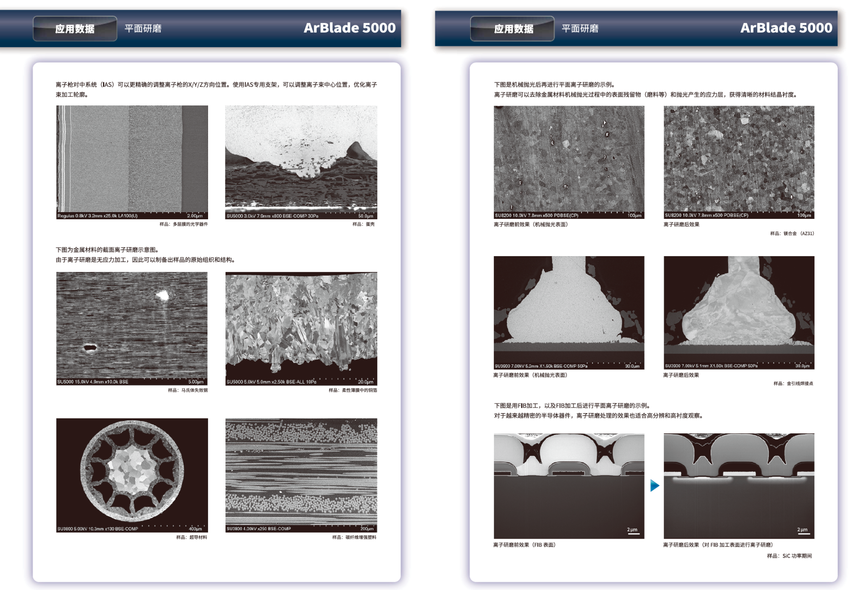This screenshot has height=590, width=868.
Task: Open the eggshell 蛋壳 SEM image
Action: pyautogui.click(x=301, y=162)
